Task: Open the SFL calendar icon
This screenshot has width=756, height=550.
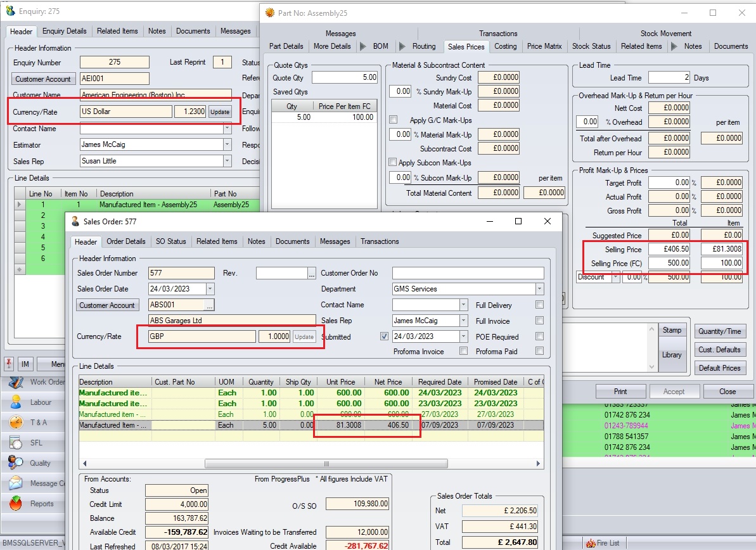Action: pos(16,443)
